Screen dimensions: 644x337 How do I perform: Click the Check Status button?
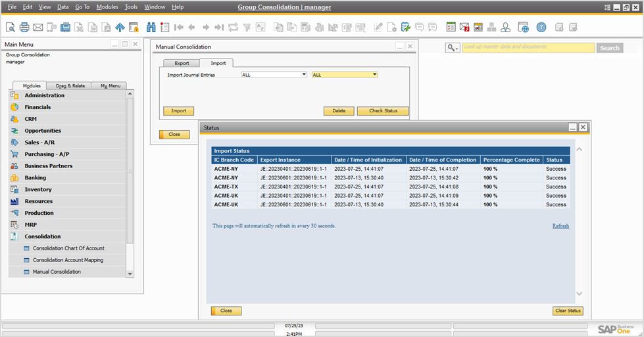[383, 111]
